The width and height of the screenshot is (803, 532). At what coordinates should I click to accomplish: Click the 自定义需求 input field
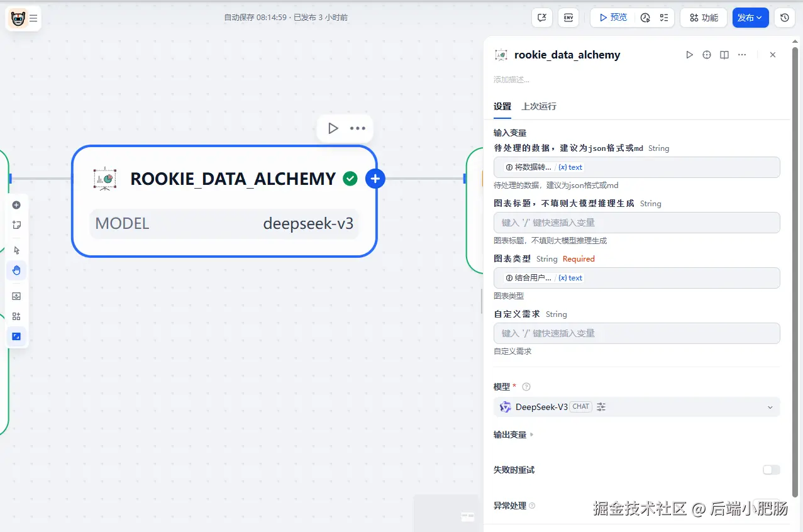(637, 333)
